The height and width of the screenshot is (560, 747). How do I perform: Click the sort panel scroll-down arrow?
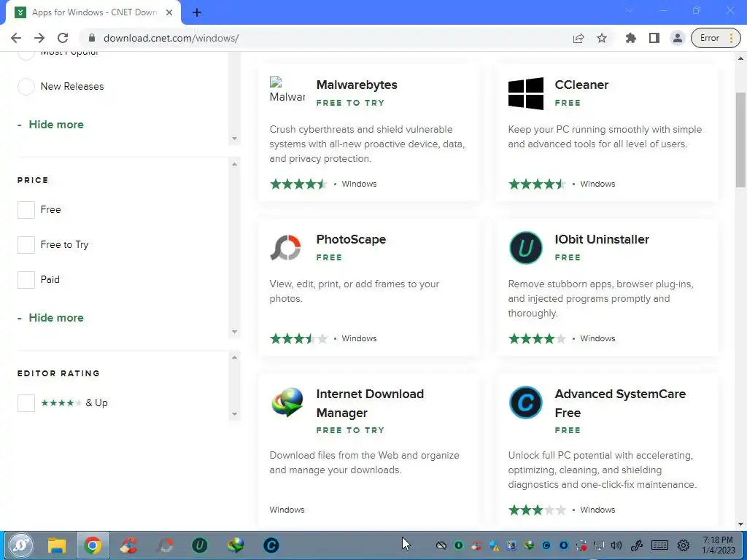[x=234, y=139]
